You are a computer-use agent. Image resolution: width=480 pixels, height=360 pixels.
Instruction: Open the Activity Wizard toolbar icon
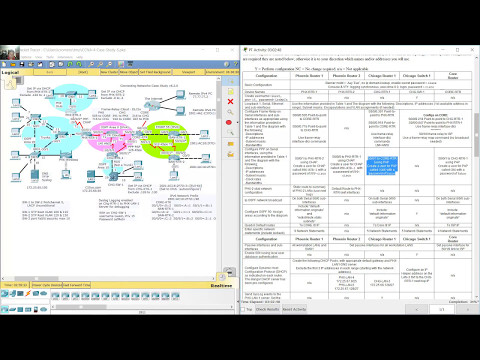(x=39, y=64)
